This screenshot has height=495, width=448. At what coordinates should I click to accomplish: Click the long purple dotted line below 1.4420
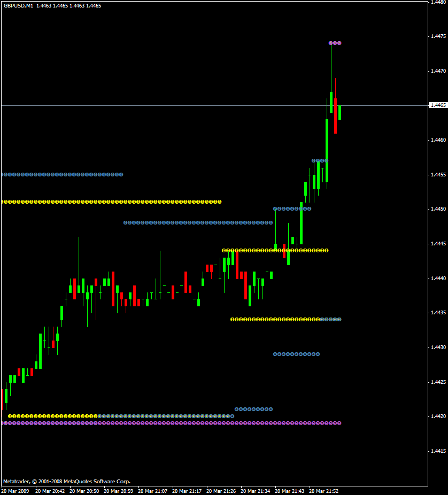click(x=172, y=423)
